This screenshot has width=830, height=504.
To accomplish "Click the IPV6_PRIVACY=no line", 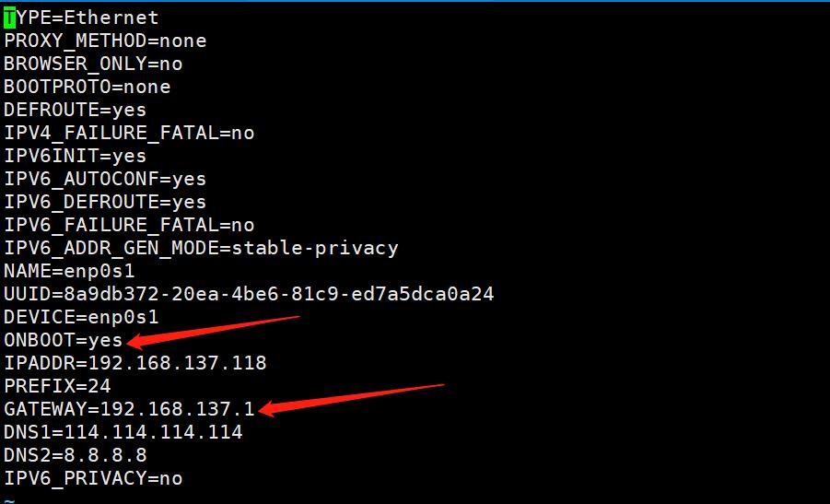I will pos(93,478).
